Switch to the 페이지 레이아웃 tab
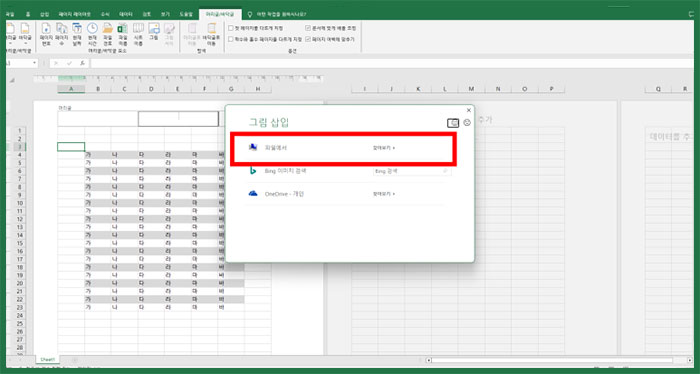Screen dimensions: 700x374 click(74, 14)
